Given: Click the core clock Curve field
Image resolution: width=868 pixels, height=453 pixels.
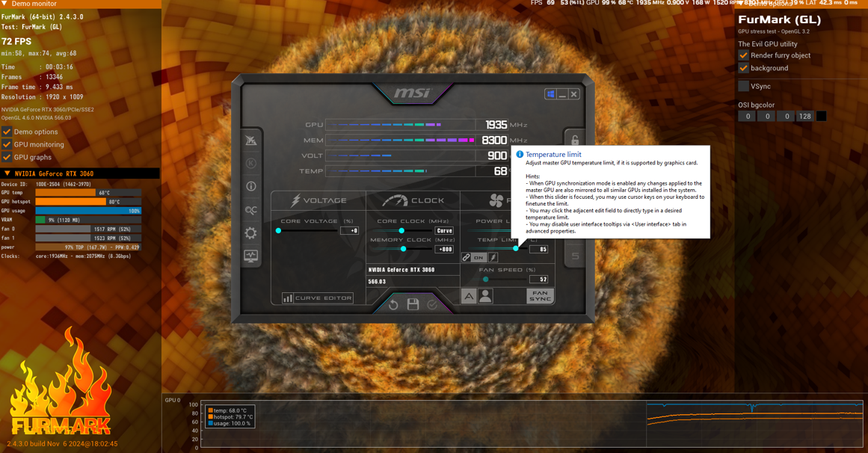Looking at the screenshot, I should point(445,230).
